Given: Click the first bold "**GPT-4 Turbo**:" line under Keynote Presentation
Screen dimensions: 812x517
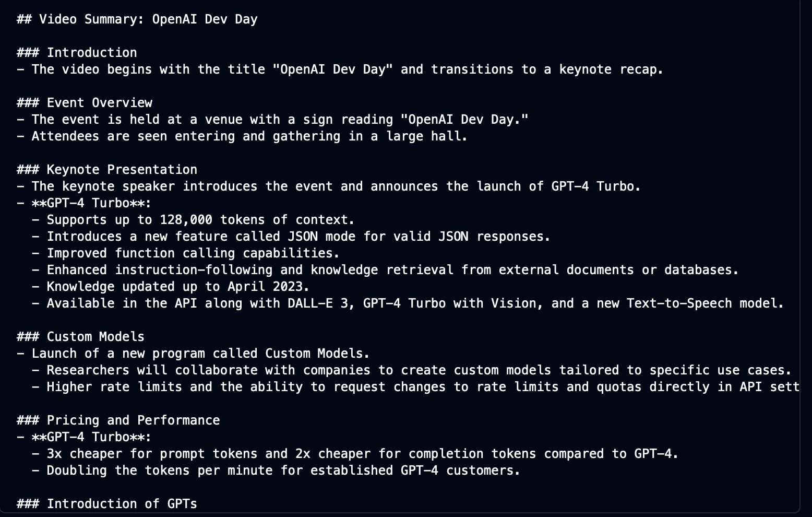Looking at the screenshot, I should 85,203.
